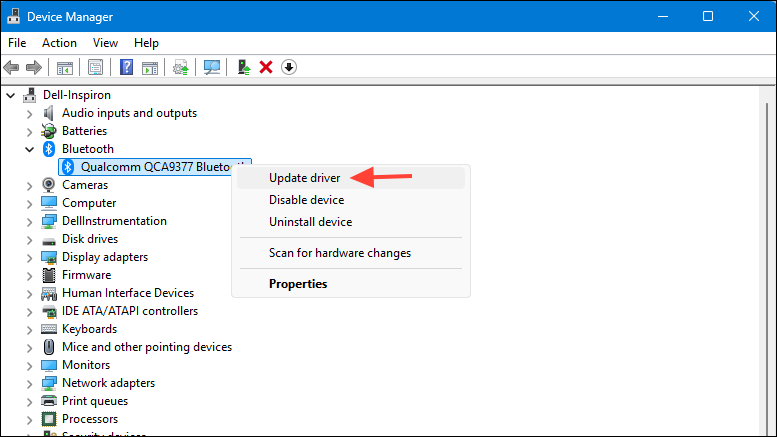This screenshot has width=777, height=437.
Task: Select the Mice and other pointing devices label
Action: tap(147, 347)
